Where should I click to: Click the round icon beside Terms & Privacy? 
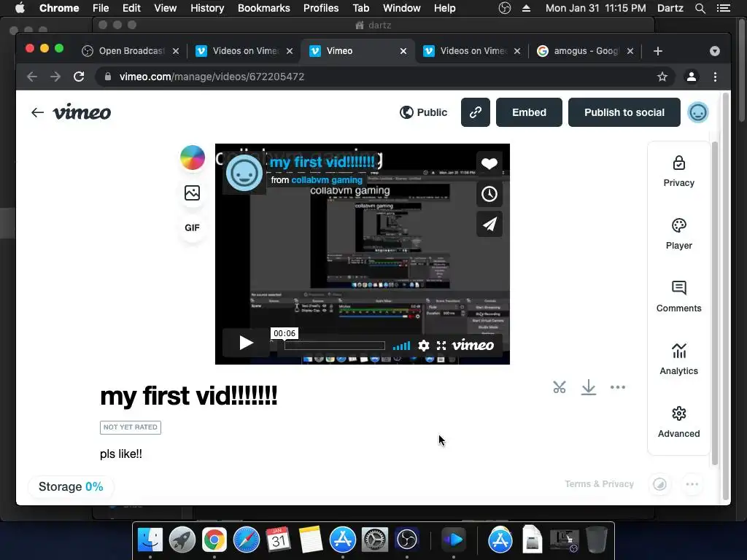point(659,484)
